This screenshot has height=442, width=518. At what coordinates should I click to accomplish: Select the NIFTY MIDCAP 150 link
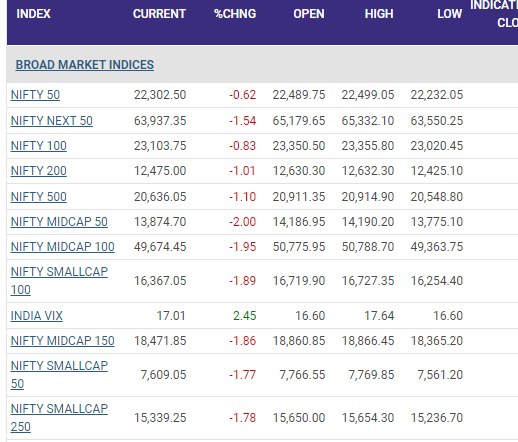click(63, 341)
